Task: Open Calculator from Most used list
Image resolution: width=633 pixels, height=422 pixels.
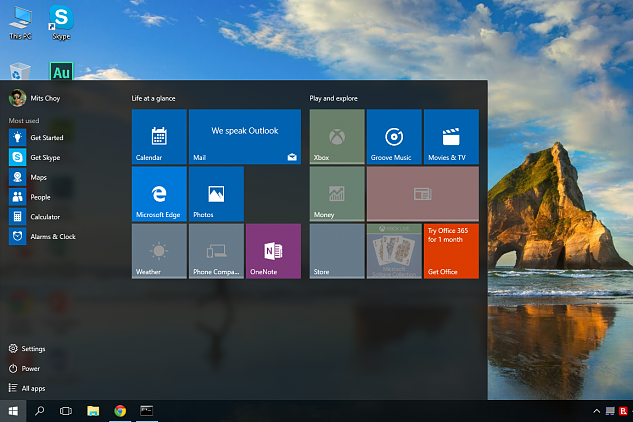Action: [x=44, y=217]
